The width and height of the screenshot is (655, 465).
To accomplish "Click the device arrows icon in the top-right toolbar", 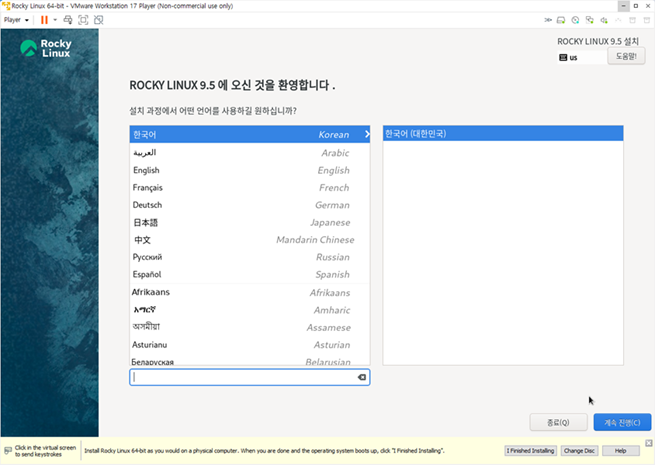I will (548, 20).
